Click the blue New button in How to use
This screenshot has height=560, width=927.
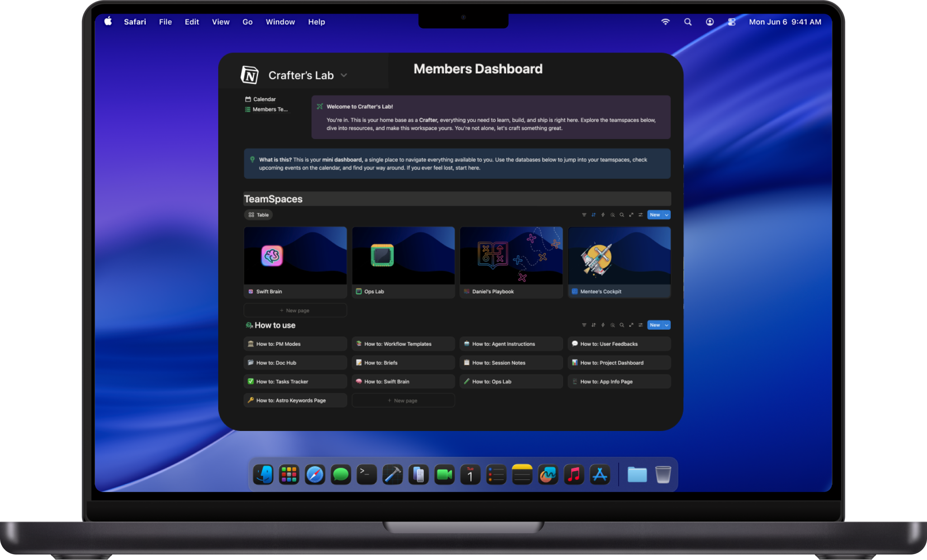pyautogui.click(x=655, y=325)
